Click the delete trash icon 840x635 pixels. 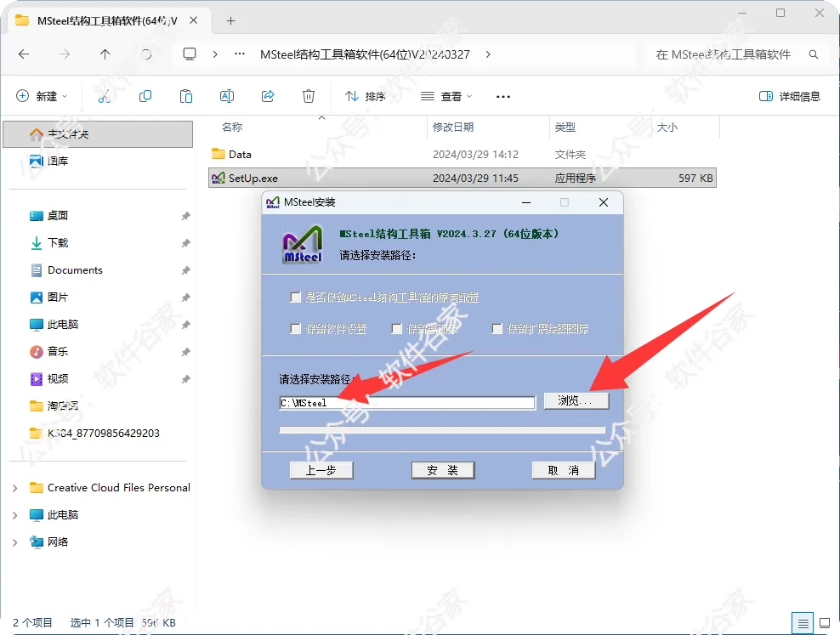(309, 96)
